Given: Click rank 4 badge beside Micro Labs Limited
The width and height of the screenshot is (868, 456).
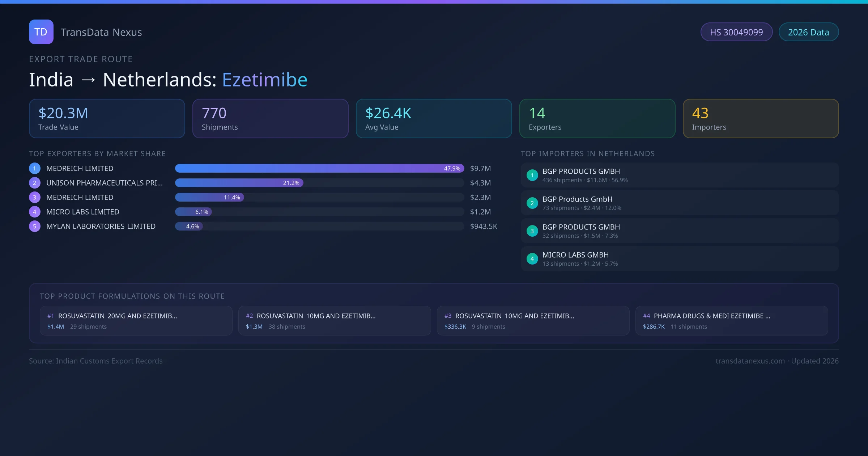Looking at the screenshot, I should point(35,212).
